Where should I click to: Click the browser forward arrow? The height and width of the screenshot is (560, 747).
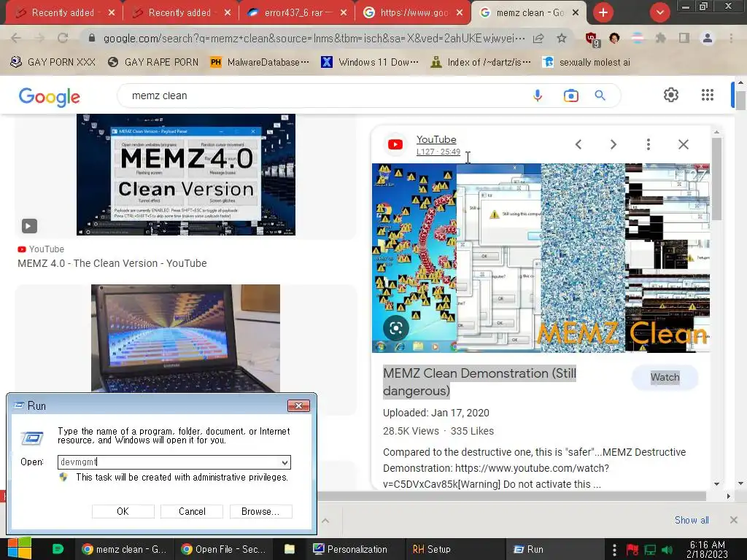click(39, 38)
